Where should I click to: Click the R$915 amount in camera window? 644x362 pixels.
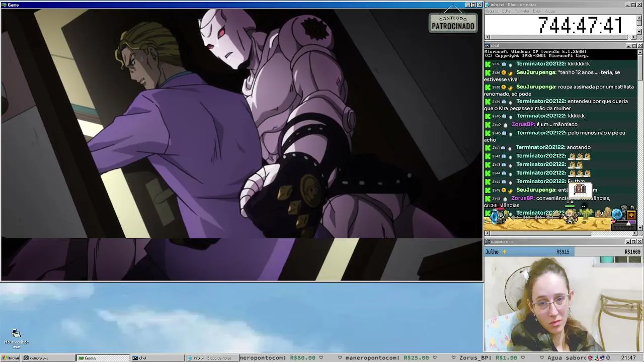pyautogui.click(x=562, y=252)
